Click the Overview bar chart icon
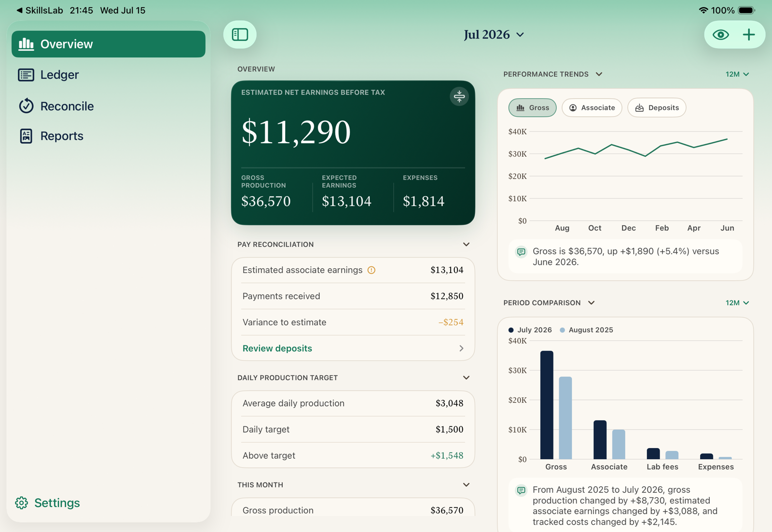 (26, 44)
